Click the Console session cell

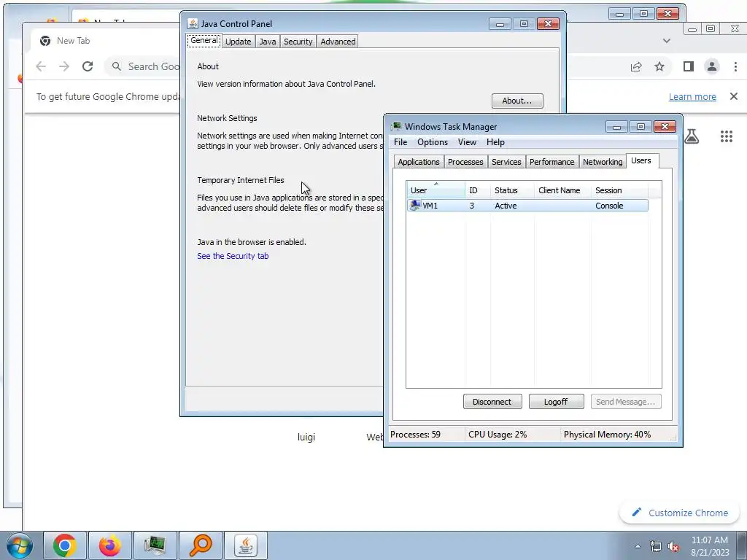(x=609, y=206)
